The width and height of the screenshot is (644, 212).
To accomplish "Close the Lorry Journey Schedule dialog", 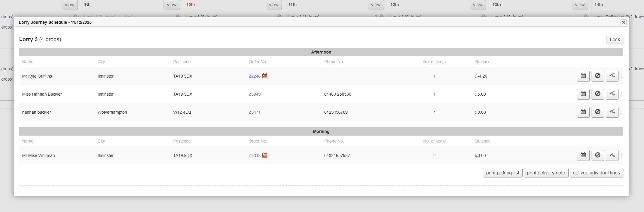I will 624,22.
